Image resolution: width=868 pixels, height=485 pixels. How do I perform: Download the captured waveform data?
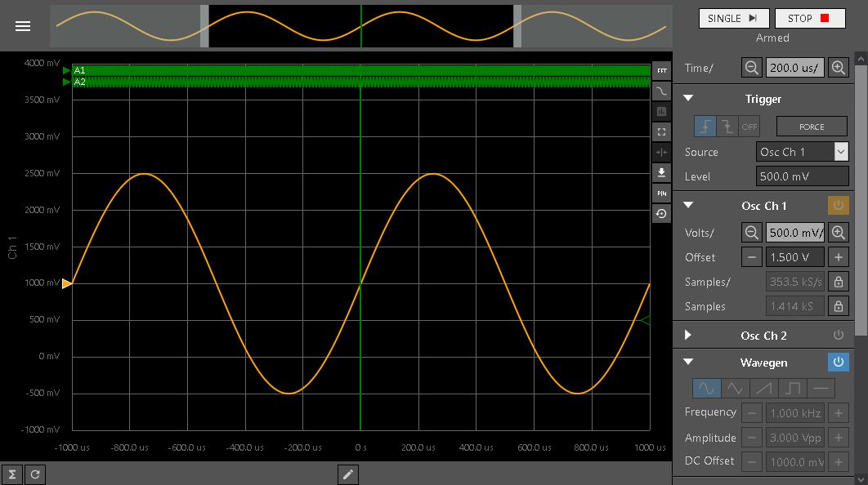(661, 173)
